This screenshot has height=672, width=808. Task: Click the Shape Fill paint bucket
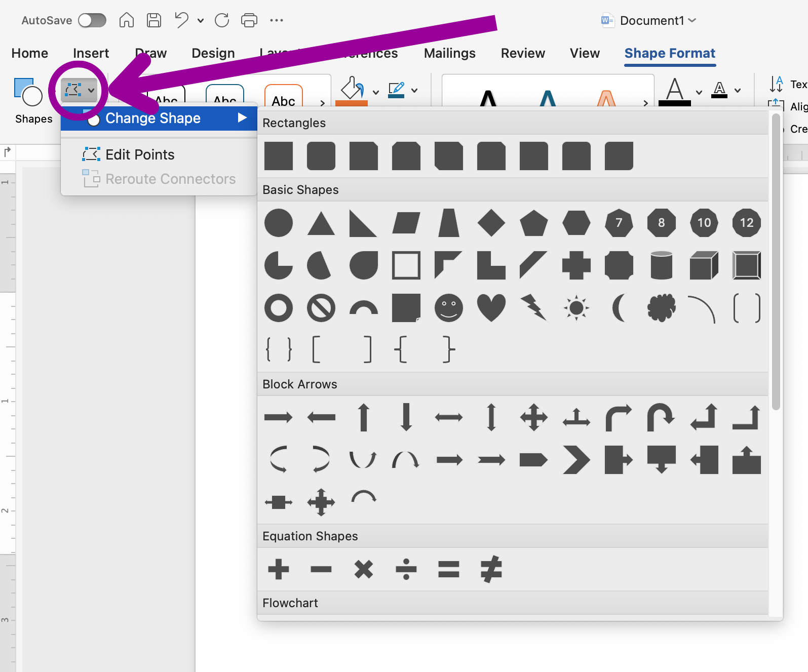pyautogui.click(x=352, y=91)
